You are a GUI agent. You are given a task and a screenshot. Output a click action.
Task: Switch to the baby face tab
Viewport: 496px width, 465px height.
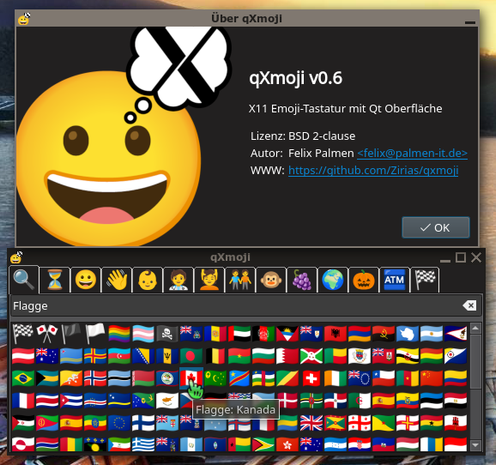coord(147,280)
